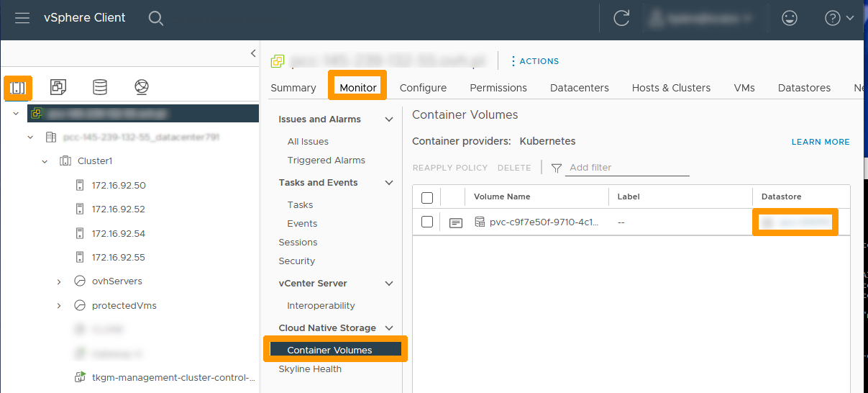Select the tkgm-management-cluster-control VM
Viewport: 868px width, 393px height.
tap(173, 377)
